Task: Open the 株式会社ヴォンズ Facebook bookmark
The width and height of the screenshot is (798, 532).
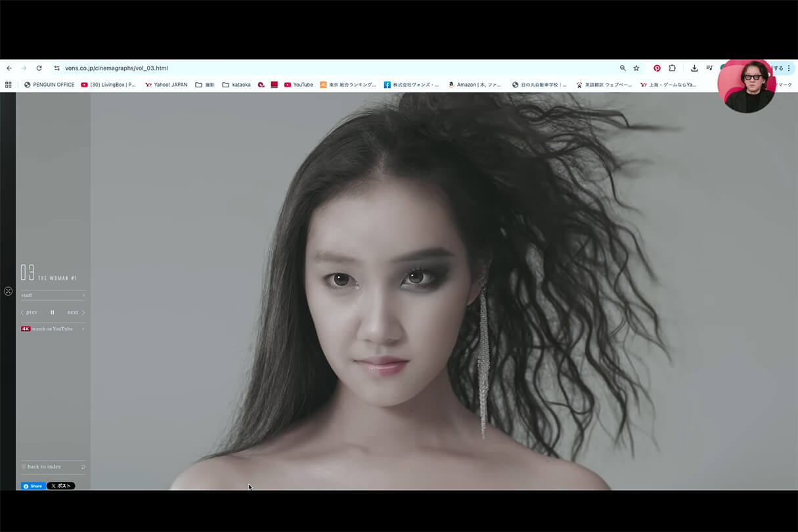Action: coord(412,85)
